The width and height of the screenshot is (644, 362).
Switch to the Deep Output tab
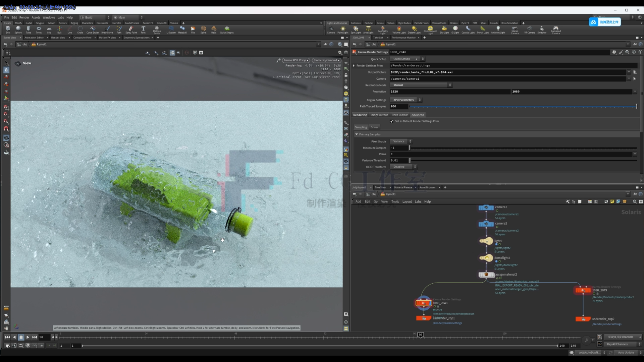coord(399,115)
